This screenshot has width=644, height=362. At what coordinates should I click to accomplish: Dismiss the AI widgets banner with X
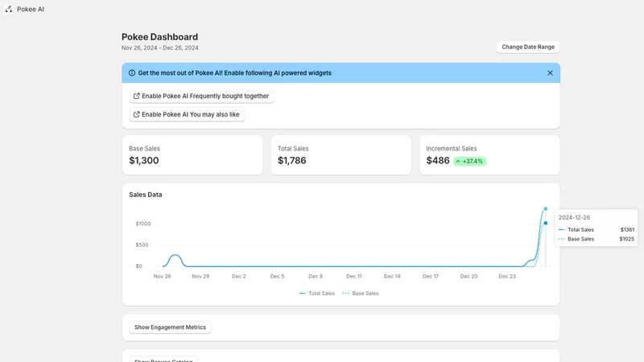point(550,73)
